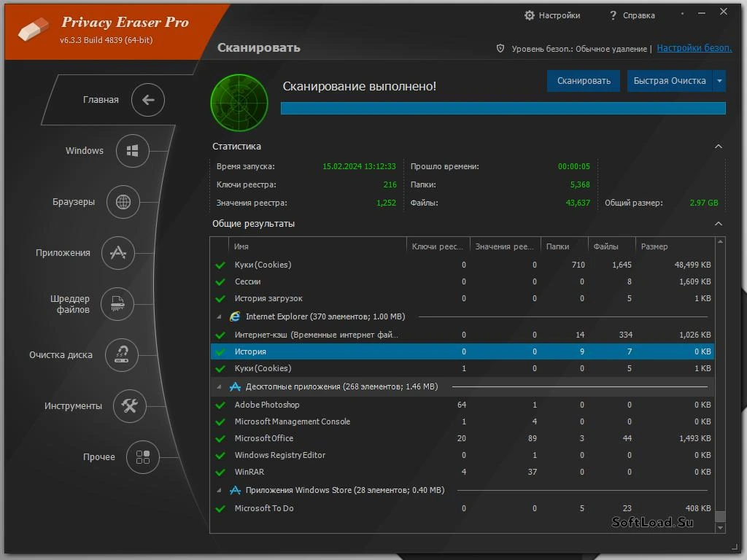This screenshot has width=747, height=560.
Task: Collapse the Internet Explorer group triangle
Action: (219, 317)
